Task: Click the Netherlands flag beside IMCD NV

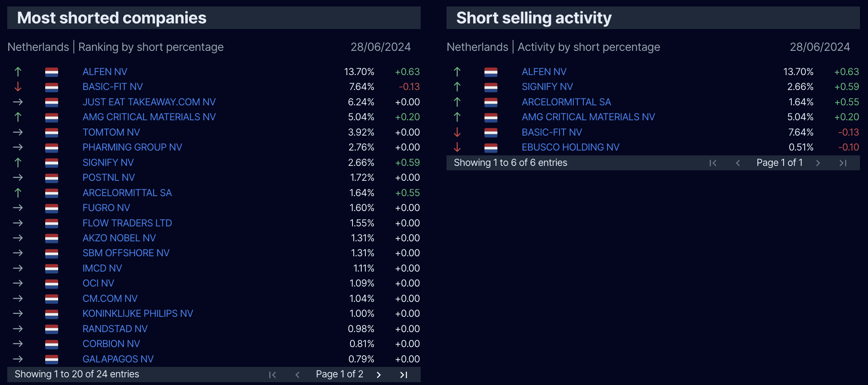Action: (52, 269)
